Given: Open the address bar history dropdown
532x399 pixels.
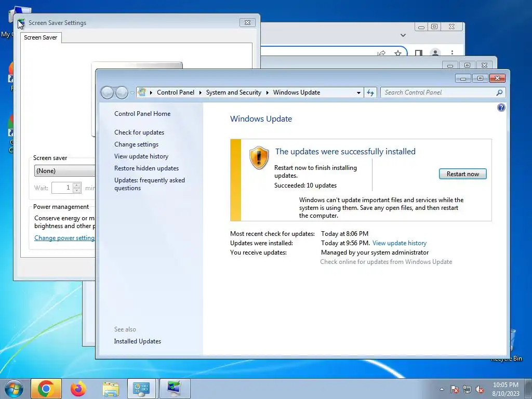Looking at the screenshot, I should pyautogui.click(x=358, y=92).
